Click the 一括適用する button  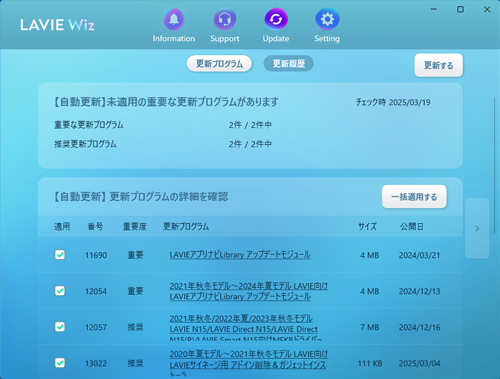tap(414, 197)
